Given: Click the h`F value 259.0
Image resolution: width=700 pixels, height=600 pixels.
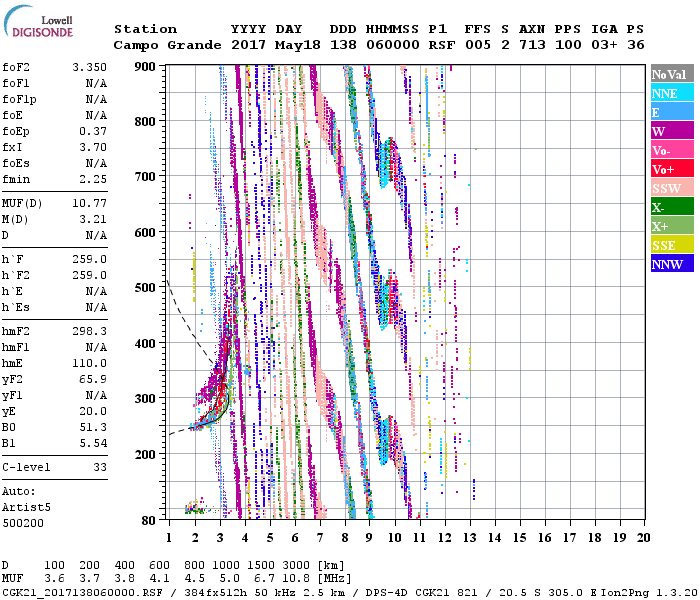Looking at the screenshot, I should [89, 259].
